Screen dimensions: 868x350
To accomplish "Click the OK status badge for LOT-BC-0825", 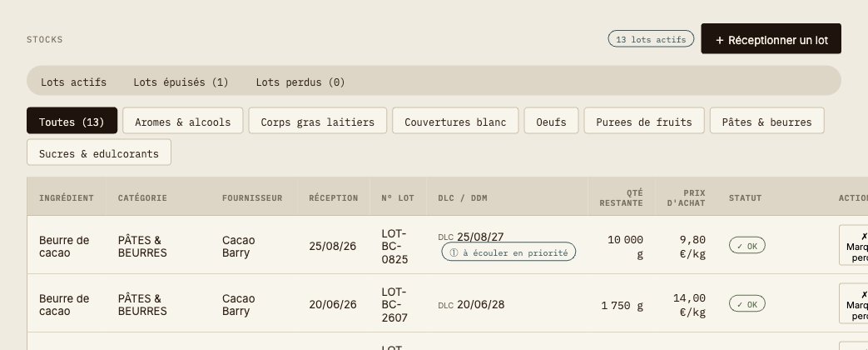I will (746, 245).
